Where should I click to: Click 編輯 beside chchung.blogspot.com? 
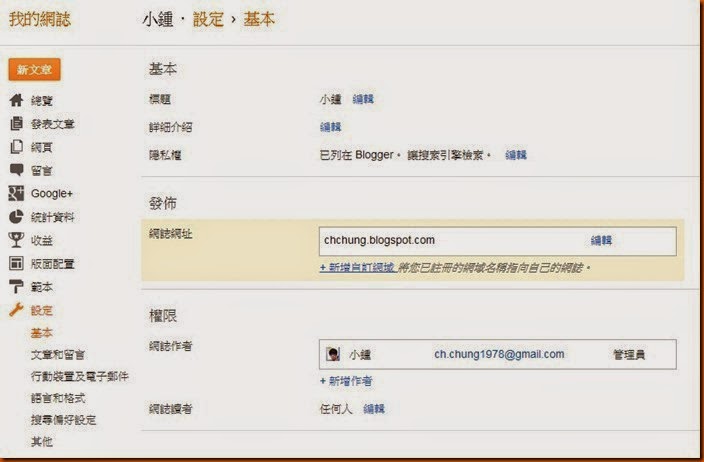pos(601,240)
